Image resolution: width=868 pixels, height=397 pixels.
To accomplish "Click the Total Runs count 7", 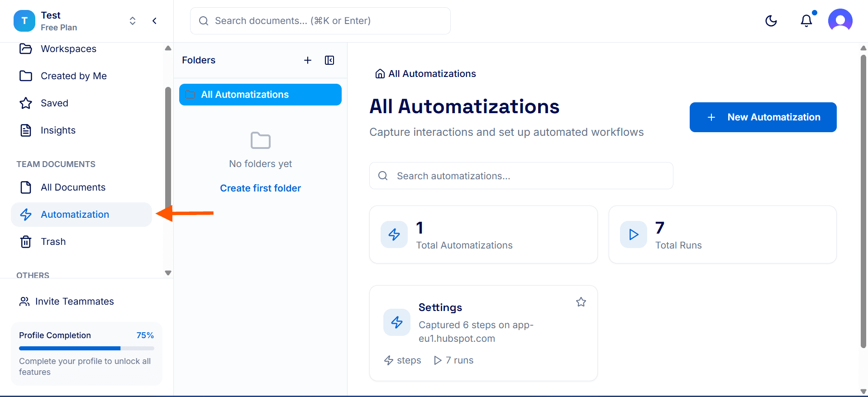I will 660,228.
